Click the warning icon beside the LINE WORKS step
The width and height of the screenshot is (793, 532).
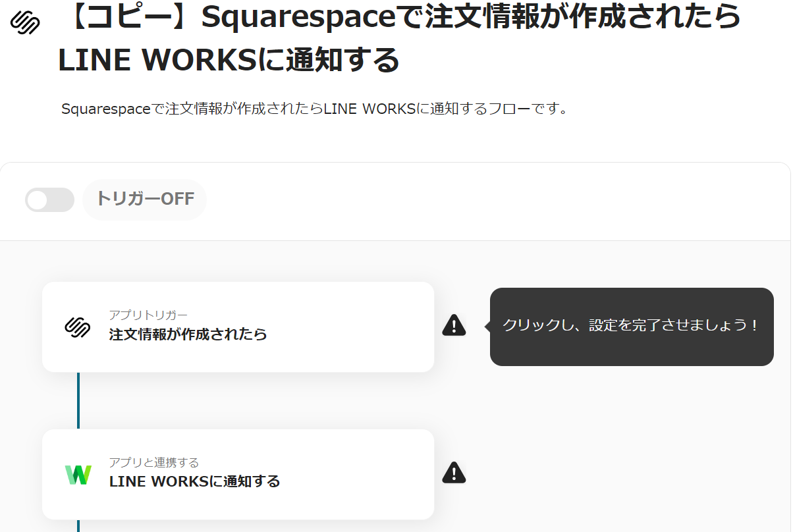(454, 472)
